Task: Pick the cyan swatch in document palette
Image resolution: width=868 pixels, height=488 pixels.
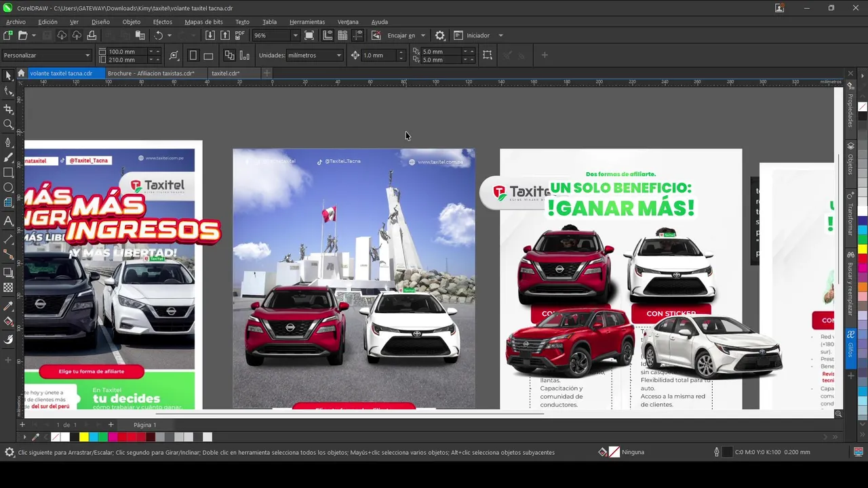Action: tap(93, 437)
